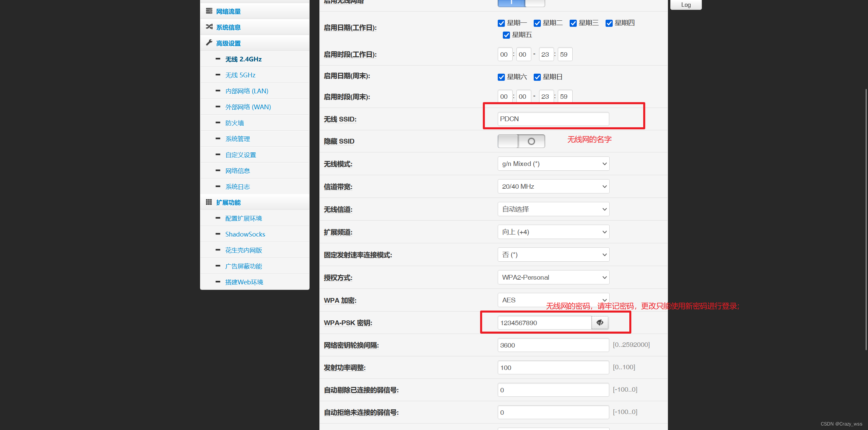The width and height of the screenshot is (868, 430).
Task: Uncheck the 星期六 weekend checkbox
Action: 501,77
